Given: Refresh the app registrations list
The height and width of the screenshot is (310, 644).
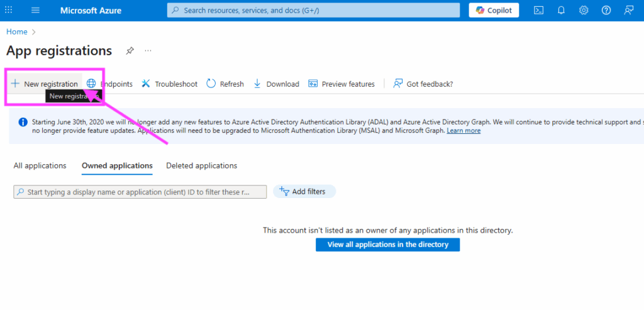Looking at the screenshot, I should [225, 84].
